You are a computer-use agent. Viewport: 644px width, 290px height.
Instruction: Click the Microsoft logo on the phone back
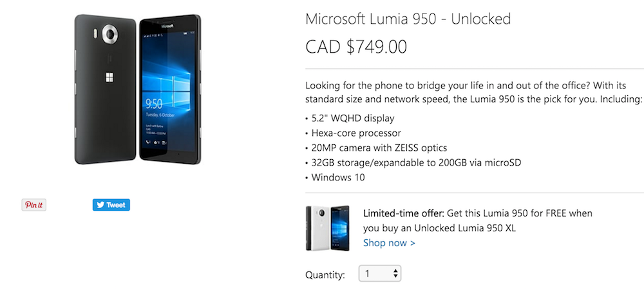click(108, 78)
